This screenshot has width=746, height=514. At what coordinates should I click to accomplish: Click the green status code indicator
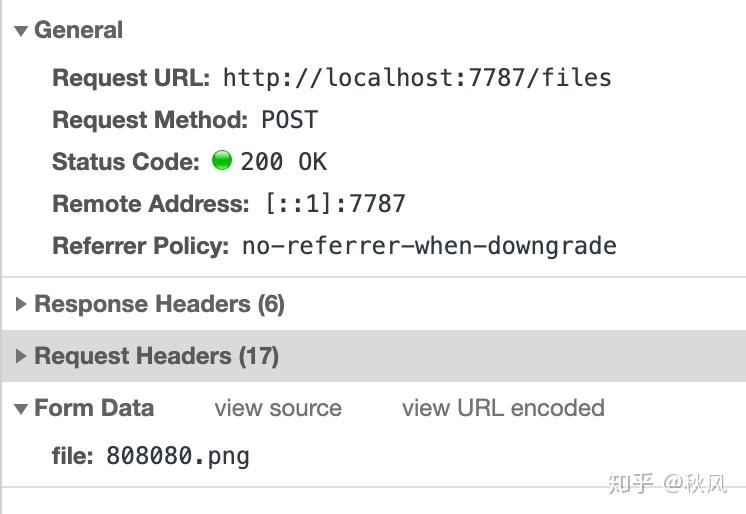coord(222,160)
